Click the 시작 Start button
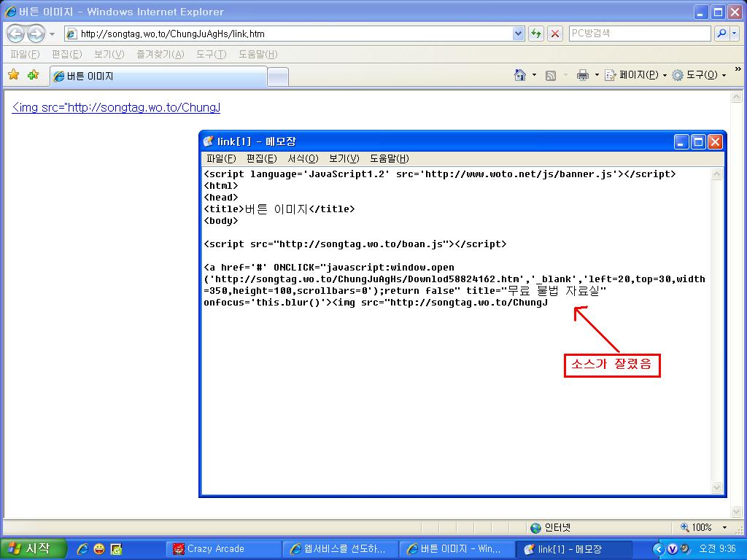The image size is (747, 560). [x=33, y=549]
